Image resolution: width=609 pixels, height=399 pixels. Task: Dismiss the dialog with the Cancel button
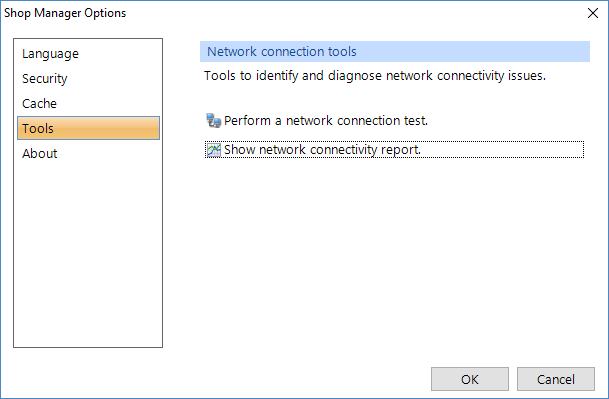pyautogui.click(x=555, y=379)
